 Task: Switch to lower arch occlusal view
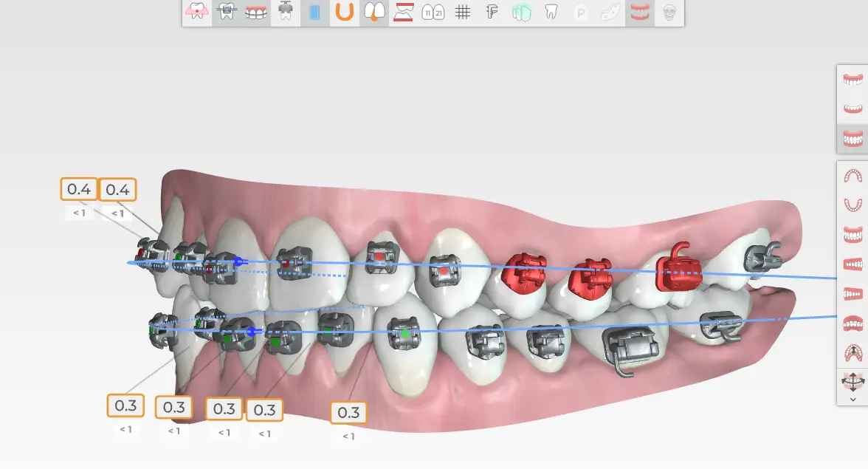click(x=852, y=205)
